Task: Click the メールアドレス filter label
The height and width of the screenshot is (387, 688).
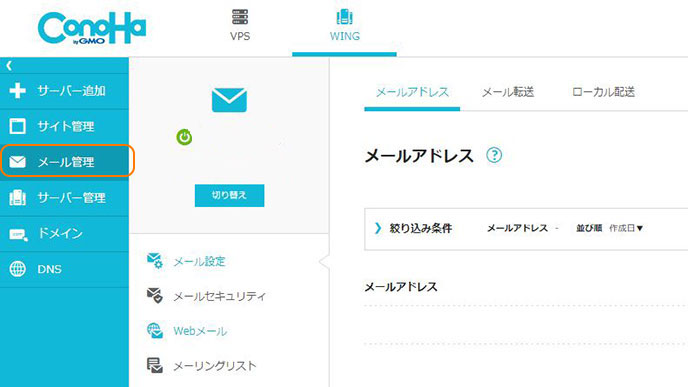Action: (517, 228)
